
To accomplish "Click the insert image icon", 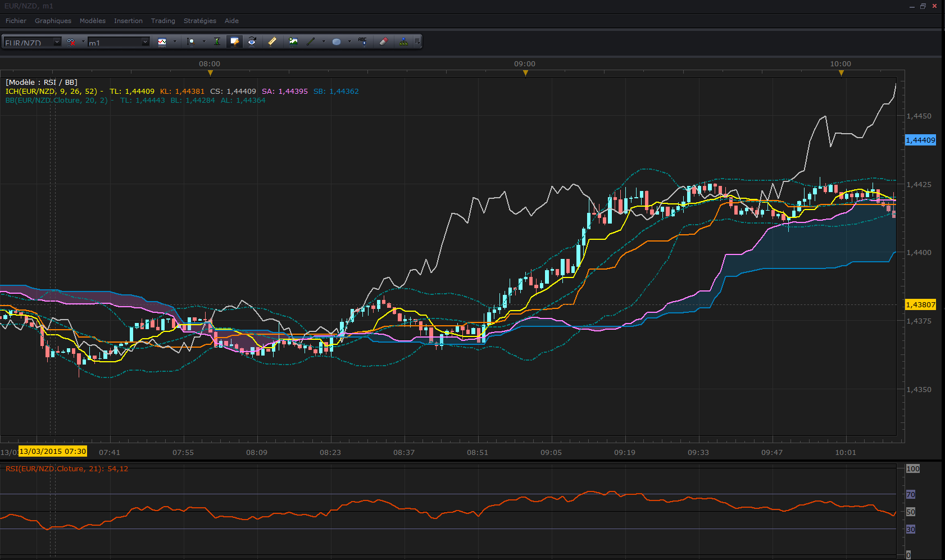I will [293, 42].
